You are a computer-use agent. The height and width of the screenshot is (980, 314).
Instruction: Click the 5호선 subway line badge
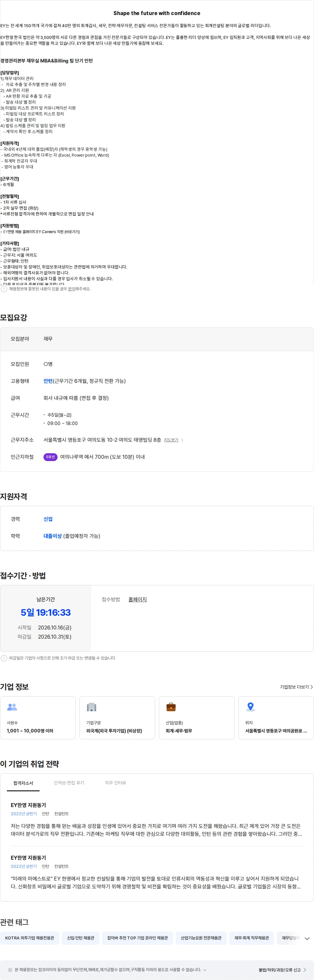[x=50, y=457]
